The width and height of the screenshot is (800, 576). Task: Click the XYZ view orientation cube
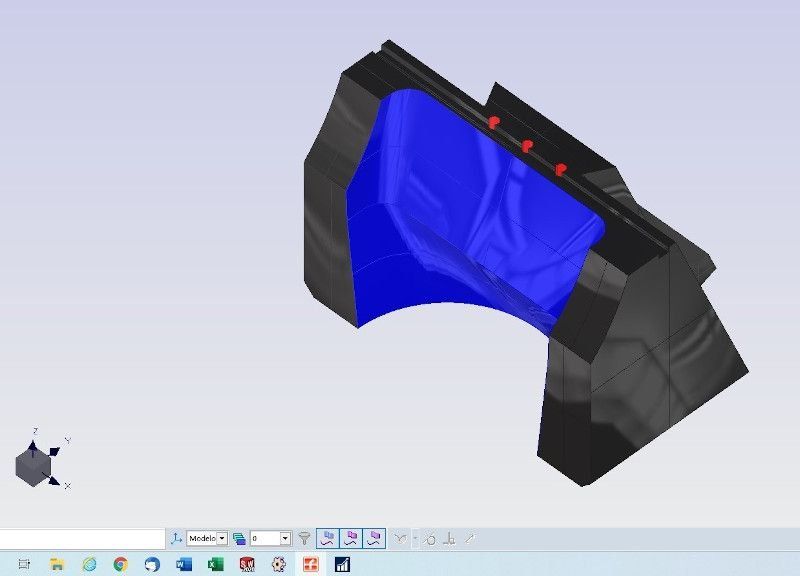pyautogui.click(x=34, y=464)
